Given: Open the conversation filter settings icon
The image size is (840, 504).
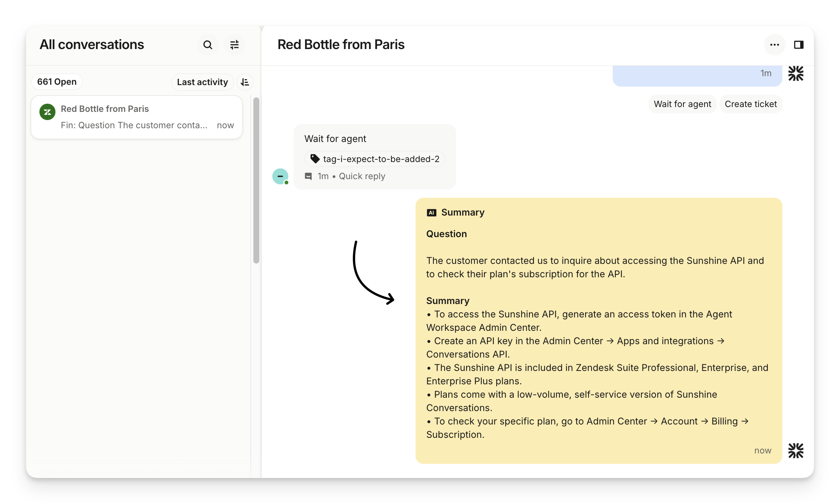Looking at the screenshot, I should tap(234, 45).
